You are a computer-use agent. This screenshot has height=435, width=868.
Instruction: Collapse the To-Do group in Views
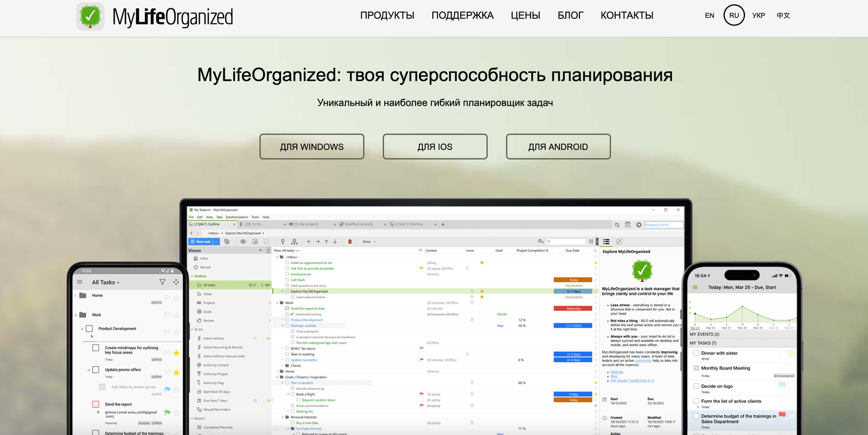192,329
